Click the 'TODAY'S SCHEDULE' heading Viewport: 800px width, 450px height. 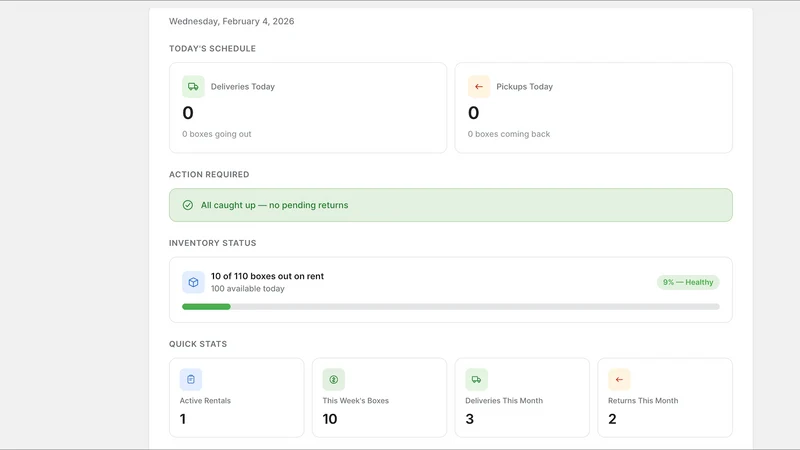pyautogui.click(x=213, y=48)
